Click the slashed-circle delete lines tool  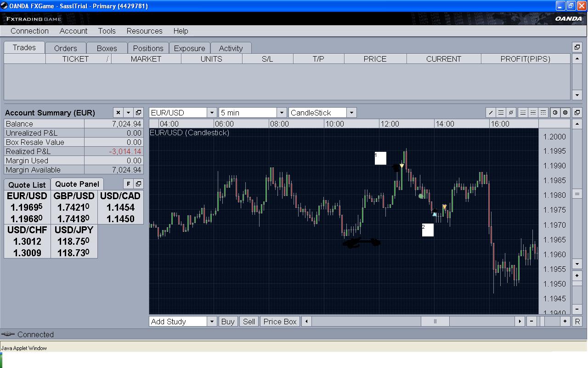pos(511,113)
